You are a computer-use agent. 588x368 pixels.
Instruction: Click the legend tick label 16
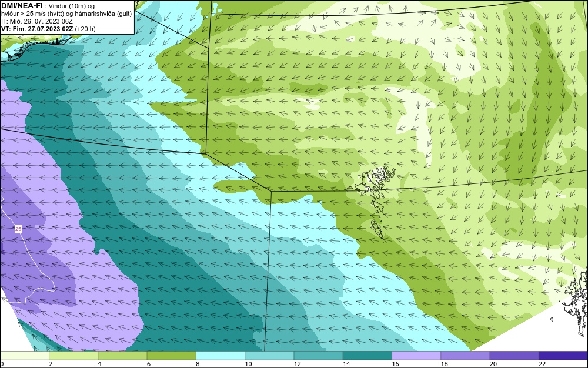click(395, 364)
